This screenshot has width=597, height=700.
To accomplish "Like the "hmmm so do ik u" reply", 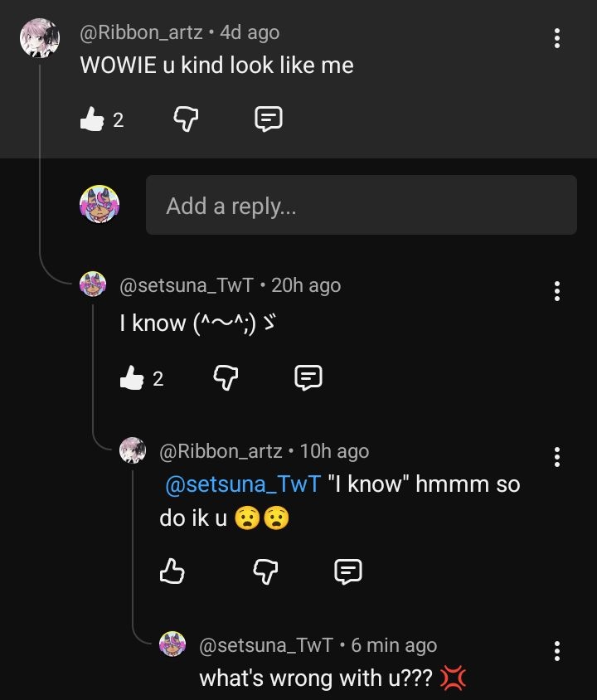I will (x=171, y=571).
